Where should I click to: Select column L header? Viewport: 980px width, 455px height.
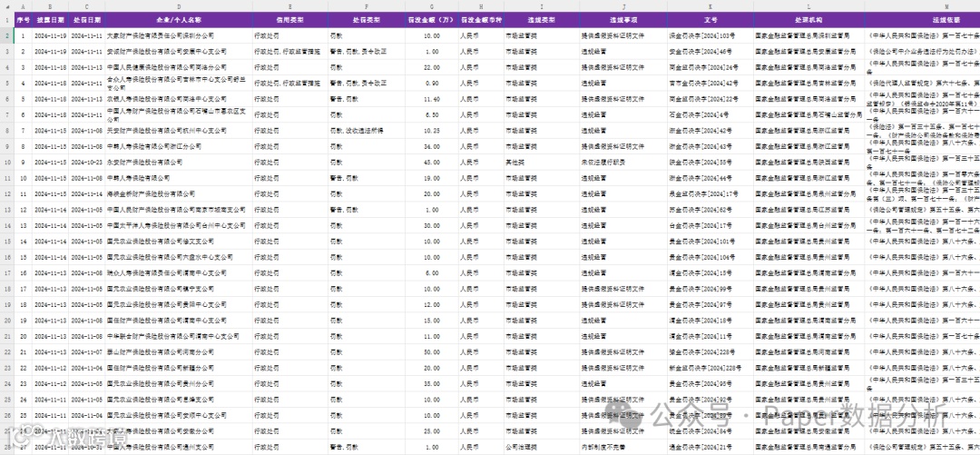coord(808,6)
